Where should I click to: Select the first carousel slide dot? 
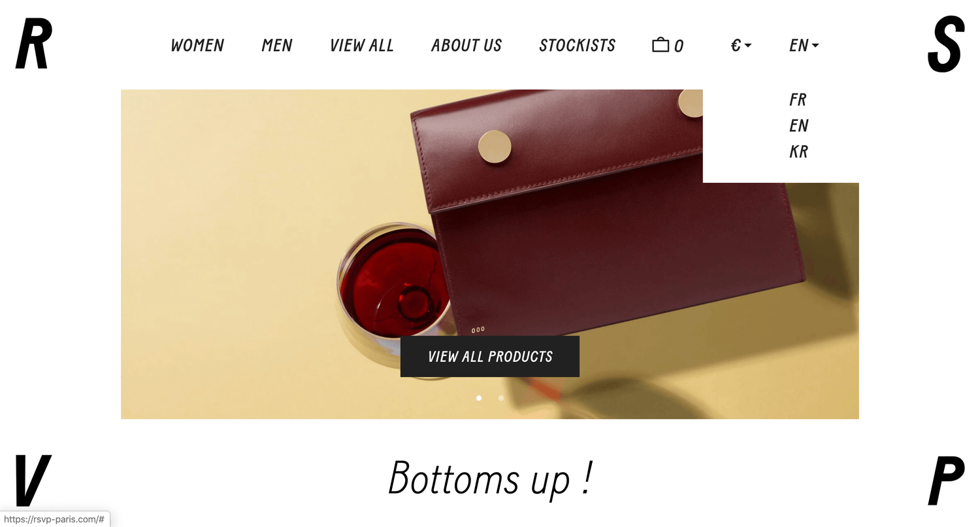[x=479, y=398]
